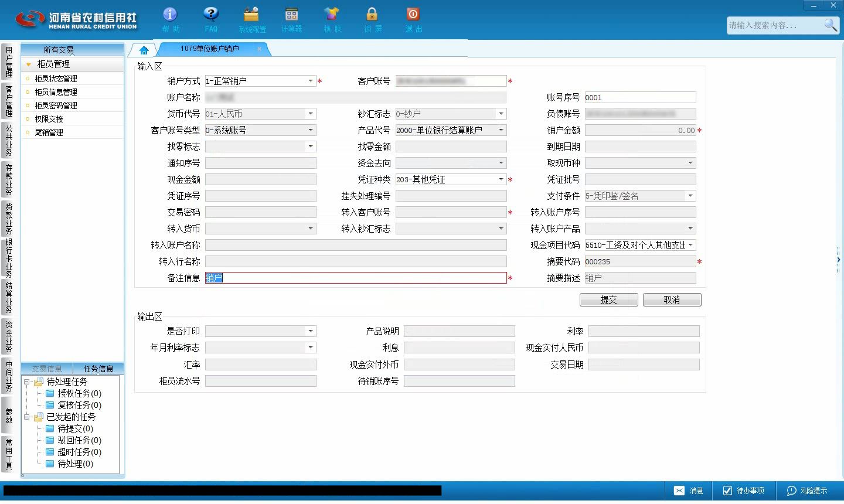Close the 1079单位账户销户 tab
This screenshot has height=504, width=844.
click(x=260, y=49)
